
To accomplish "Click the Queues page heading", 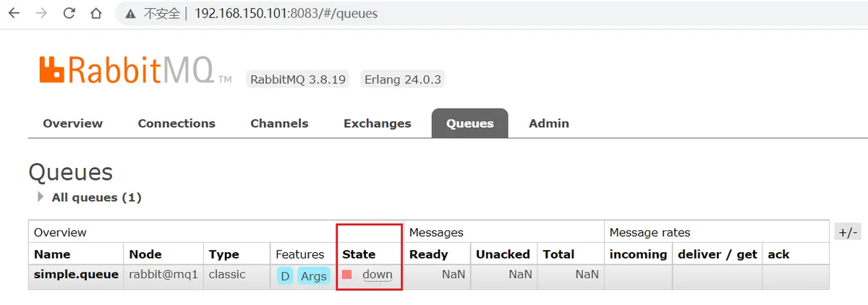I will [x=71, y=172].
